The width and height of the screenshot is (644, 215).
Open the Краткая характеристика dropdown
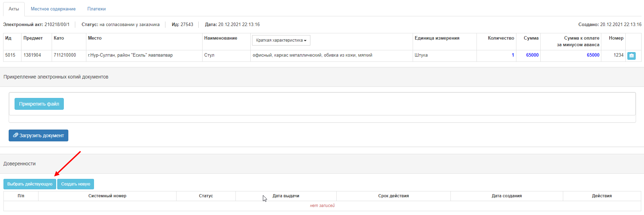[x=281, y=40]
